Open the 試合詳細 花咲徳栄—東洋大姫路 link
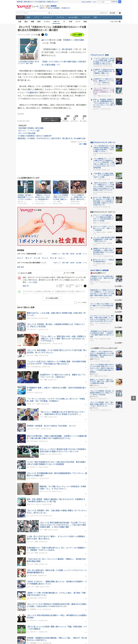Viewport: 138px width, 644px height. pyautogui.click(x=31, y=128)
